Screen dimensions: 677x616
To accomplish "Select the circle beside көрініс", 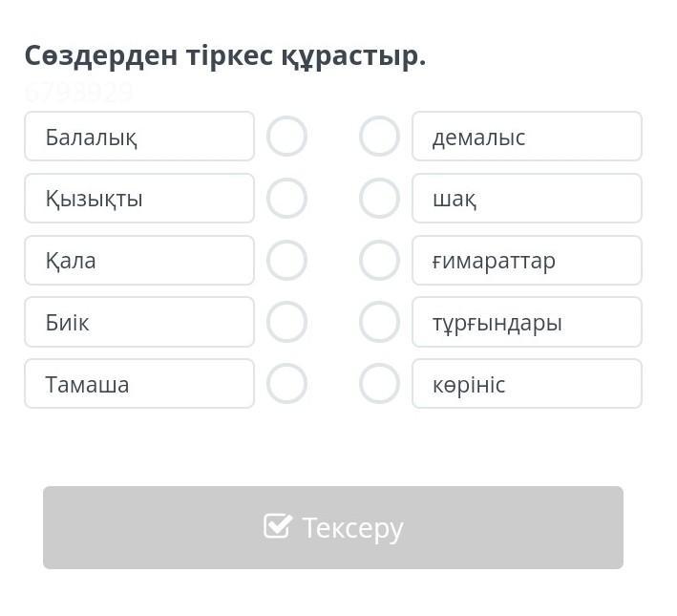I will click(379, 384).
